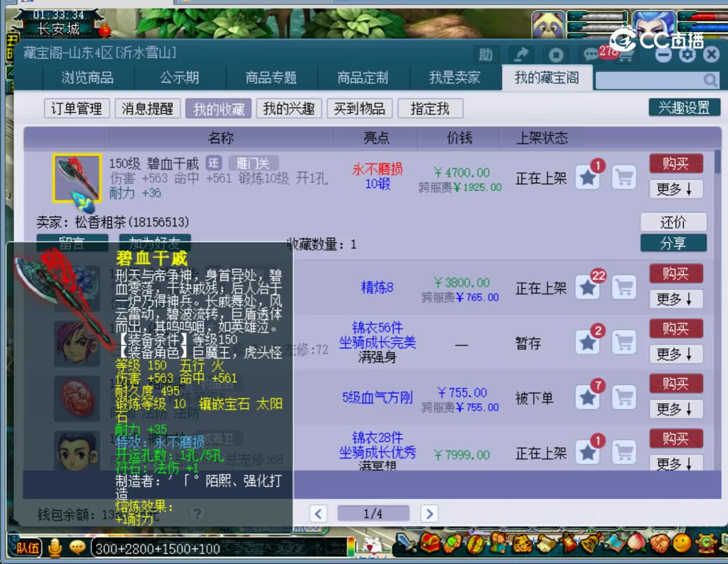The image size is (728, 564).
Task: Click the magnifier search icon
Action: point(710,80)
